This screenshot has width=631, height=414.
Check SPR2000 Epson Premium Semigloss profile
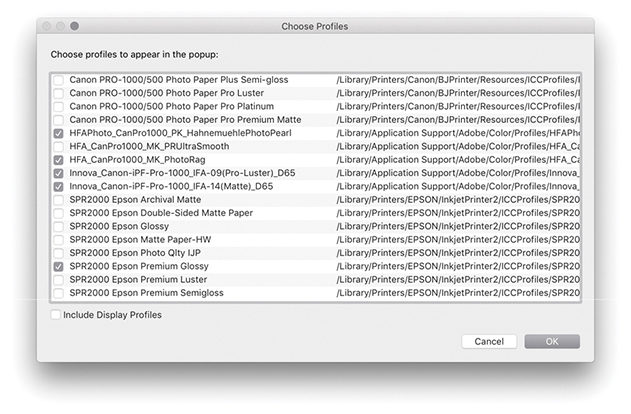58,293
